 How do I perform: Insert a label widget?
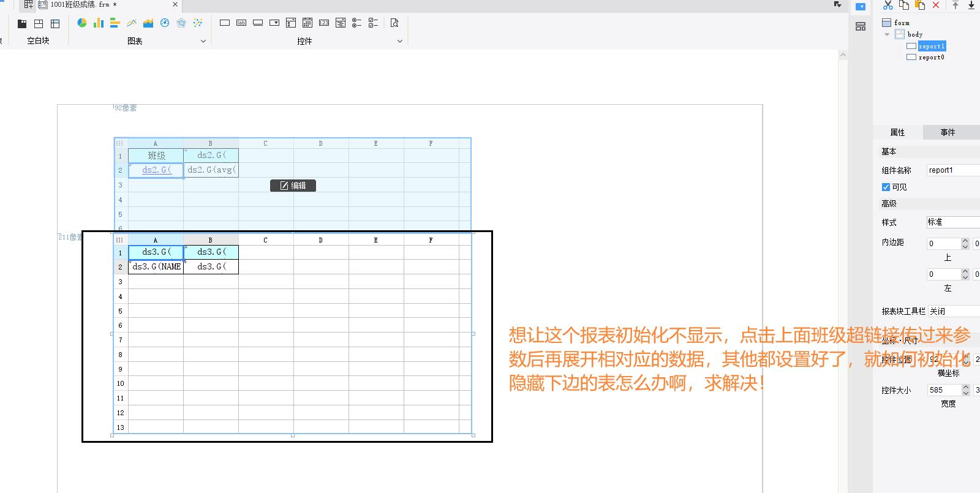(x=241, y=23)
